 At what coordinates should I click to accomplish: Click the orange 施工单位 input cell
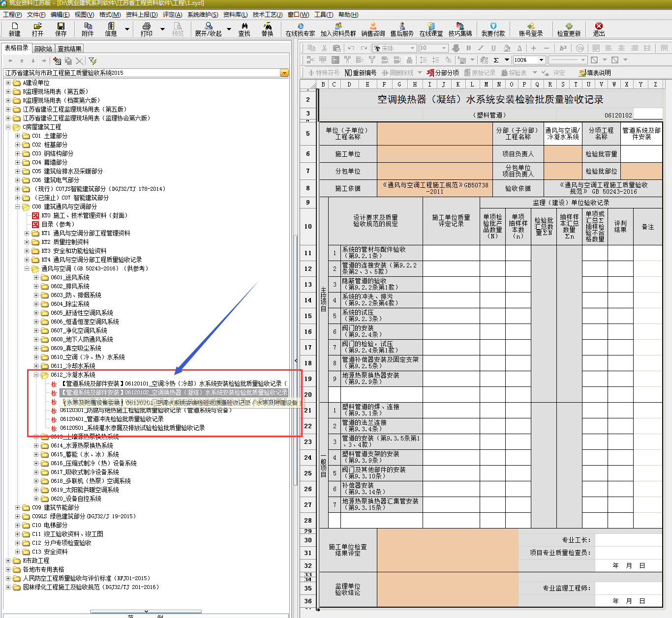click(435, 154)
